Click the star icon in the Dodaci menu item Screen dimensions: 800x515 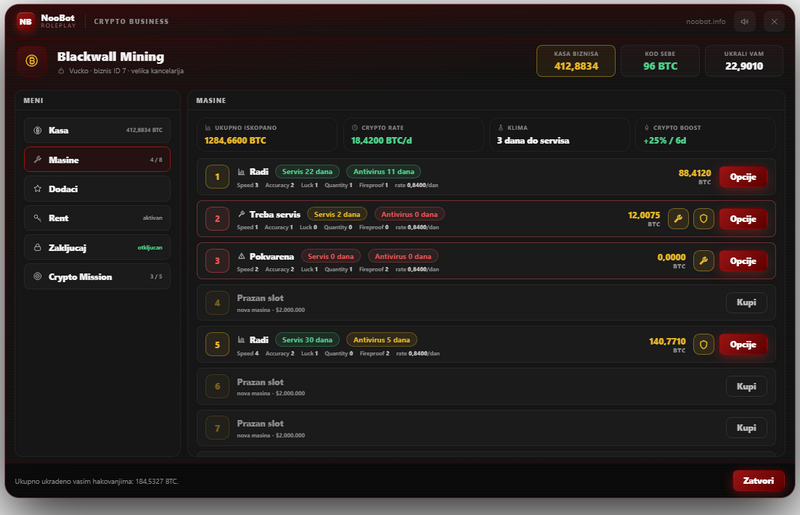click(x=37, y=189)
